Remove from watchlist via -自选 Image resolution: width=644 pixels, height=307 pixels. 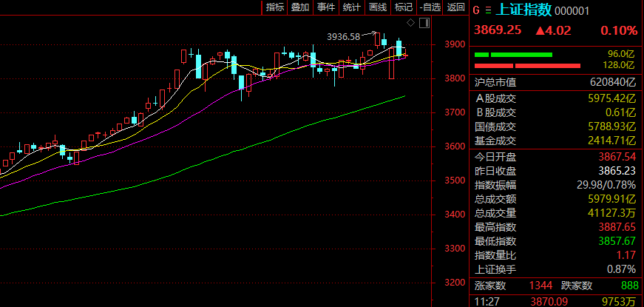[x=430, y=7]
